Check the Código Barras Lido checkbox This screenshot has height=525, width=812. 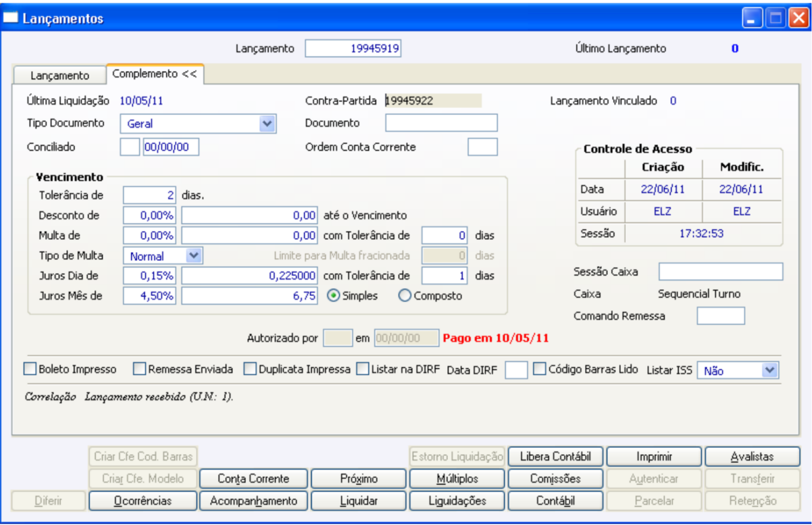click(540, 370)
